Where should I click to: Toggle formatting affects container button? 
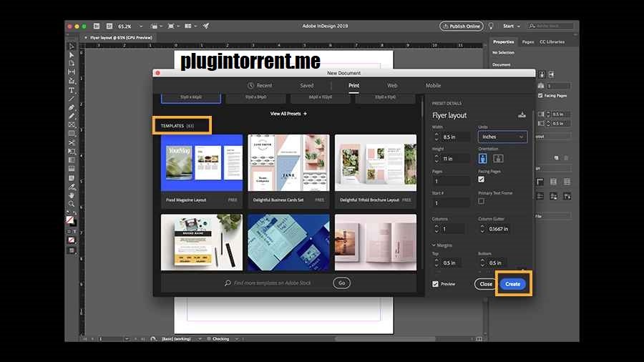coord(69,232)
